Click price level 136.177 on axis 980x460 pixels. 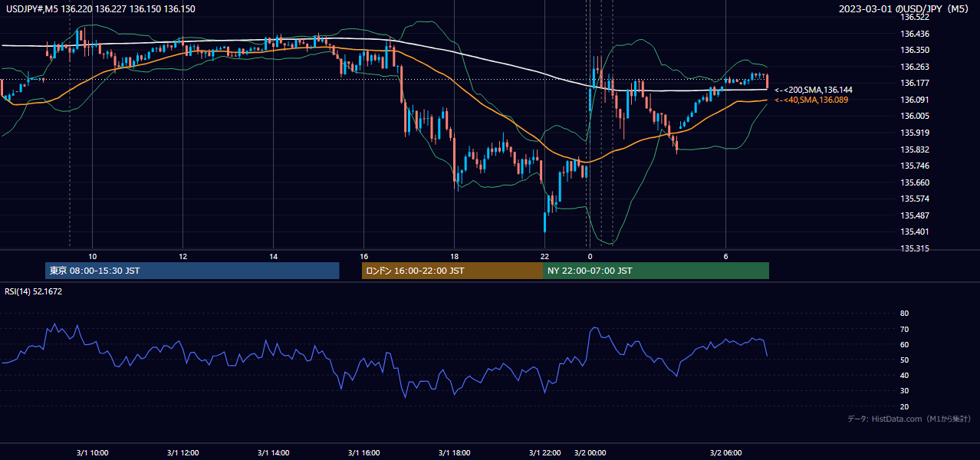pos(915,84)
